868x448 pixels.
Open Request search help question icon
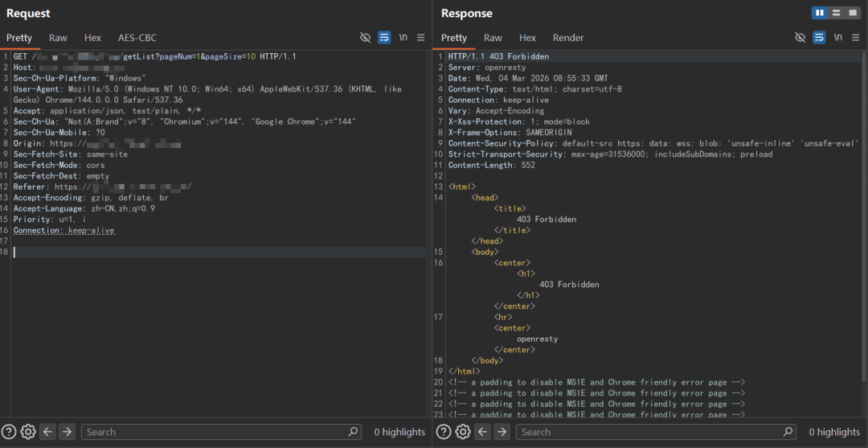click(9, 432)
